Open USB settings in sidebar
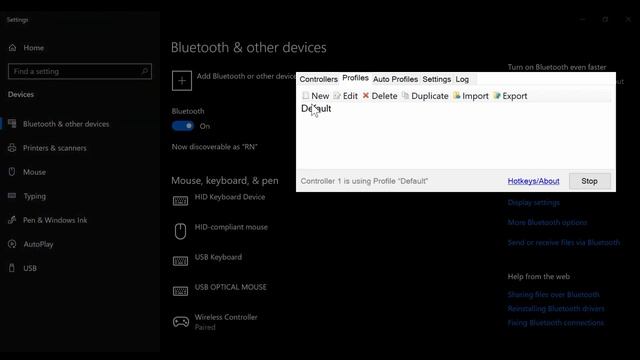Viewport: 640px width, 360px height. [x=22, y=268]
